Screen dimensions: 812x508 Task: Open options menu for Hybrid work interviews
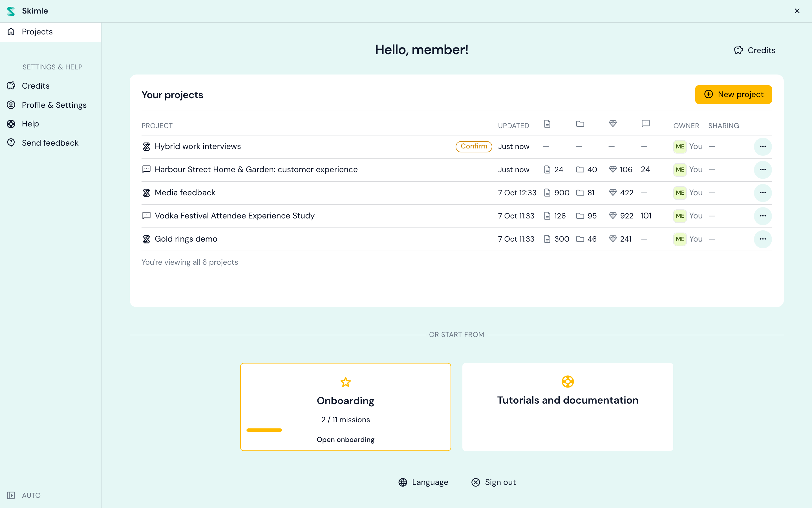point(763,146)
